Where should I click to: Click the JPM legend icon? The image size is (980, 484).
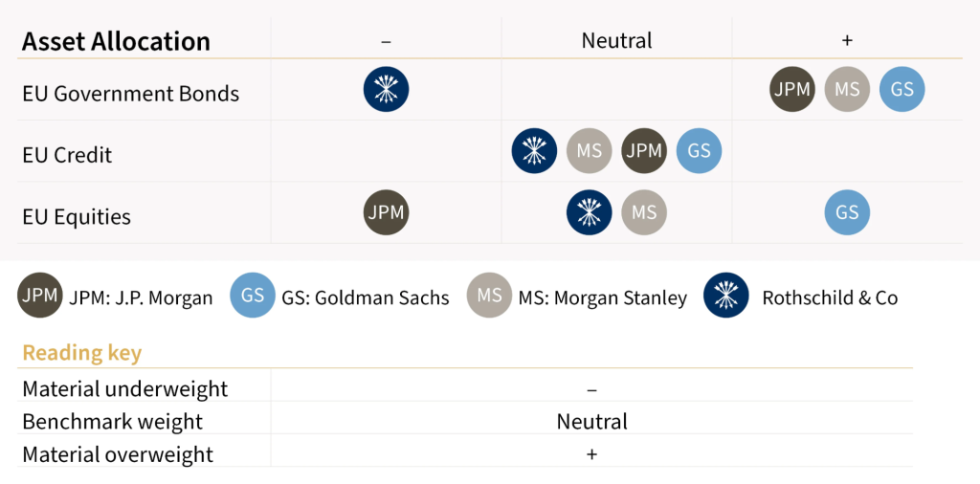pyautogui.click(x=40, y=296)
